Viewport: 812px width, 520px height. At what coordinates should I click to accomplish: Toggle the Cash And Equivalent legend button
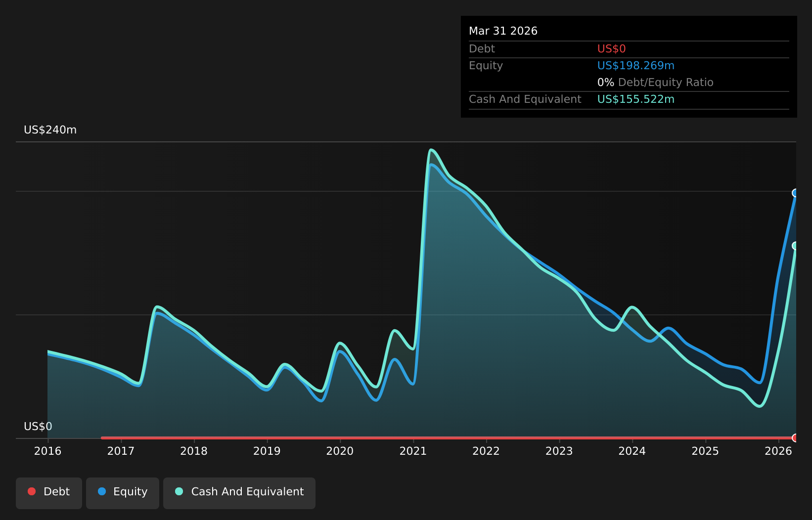click(x=239, y=493)
